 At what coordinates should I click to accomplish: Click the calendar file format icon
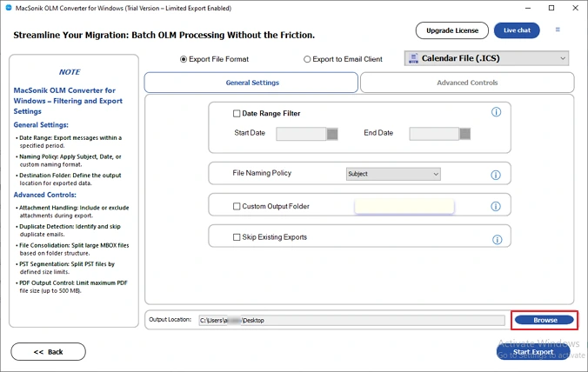point(413,58)
